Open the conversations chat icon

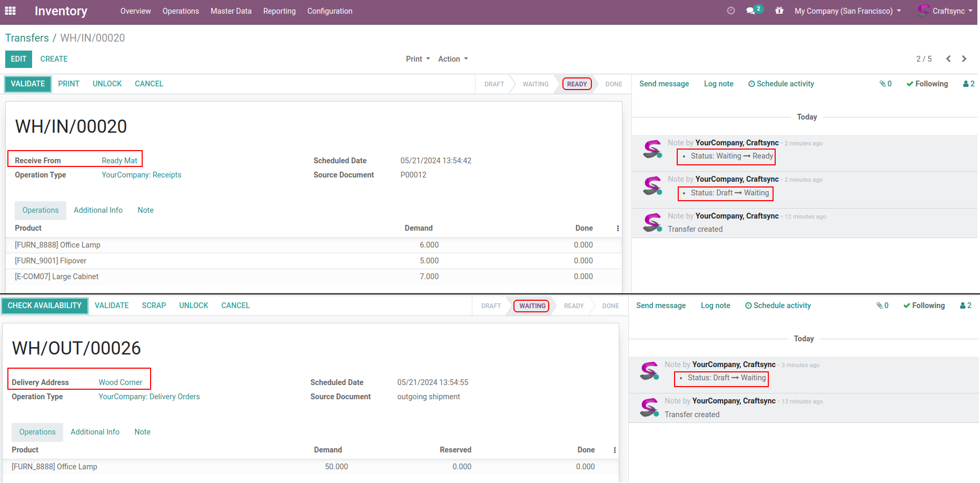click(x=751, y=11)
